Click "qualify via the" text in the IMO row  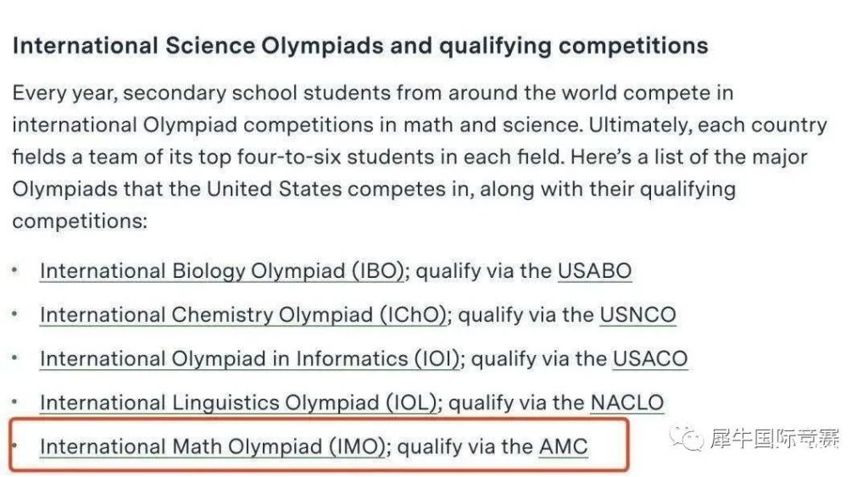pos(465,446)
